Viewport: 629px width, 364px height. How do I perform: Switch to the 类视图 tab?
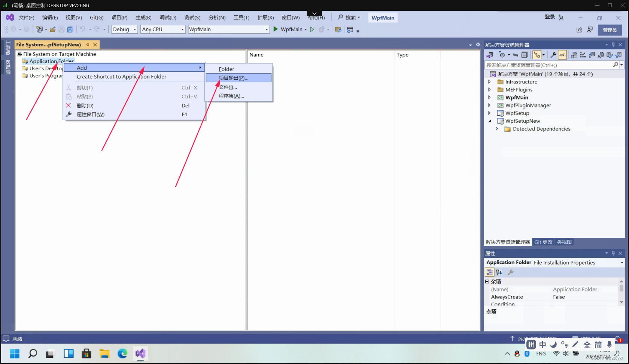(564, 242)
